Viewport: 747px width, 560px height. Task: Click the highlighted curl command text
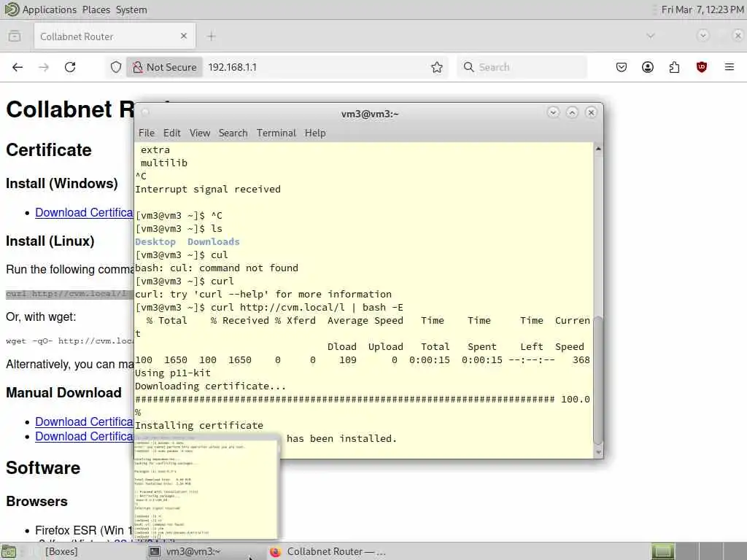point(69,293)
